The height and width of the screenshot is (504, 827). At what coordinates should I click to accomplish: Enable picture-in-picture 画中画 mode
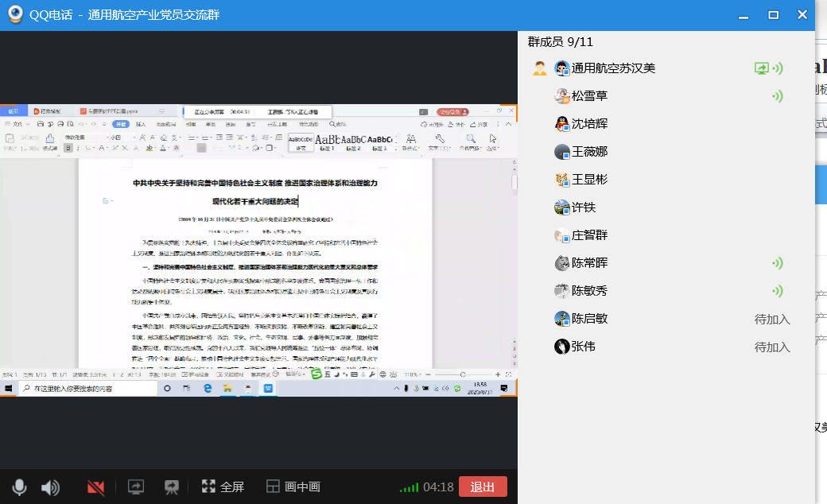293,487
